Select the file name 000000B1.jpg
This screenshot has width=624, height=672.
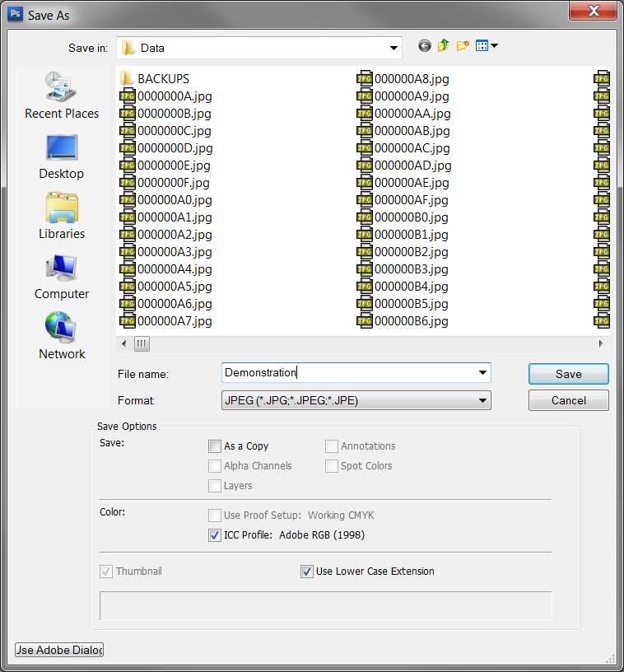click(412, 235)
